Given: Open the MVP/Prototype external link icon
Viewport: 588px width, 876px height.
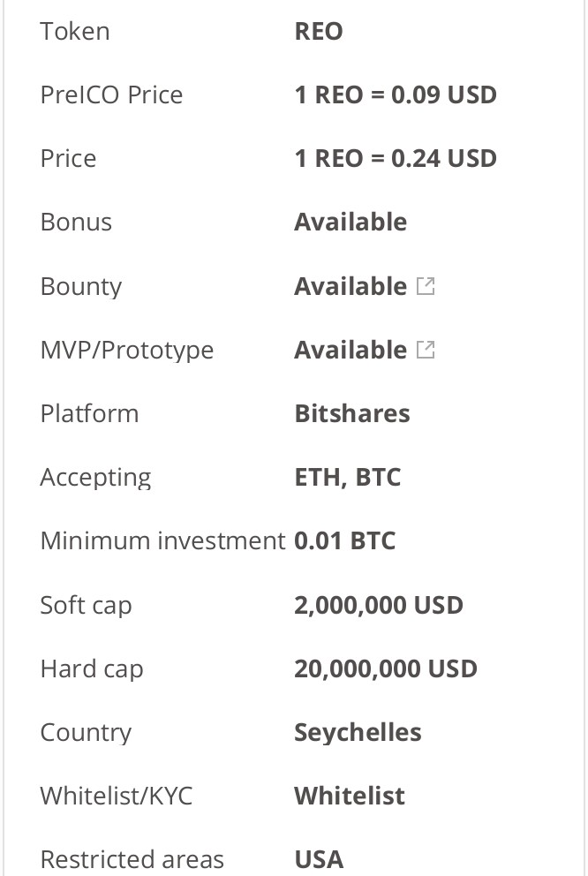Looking at the screenshot, I should tap(426, 350).
